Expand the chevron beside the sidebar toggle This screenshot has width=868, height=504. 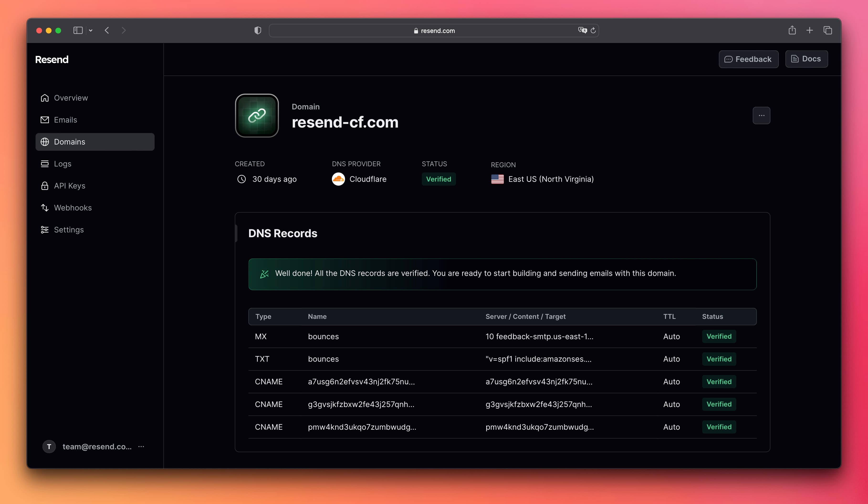(x=91, y=30)
